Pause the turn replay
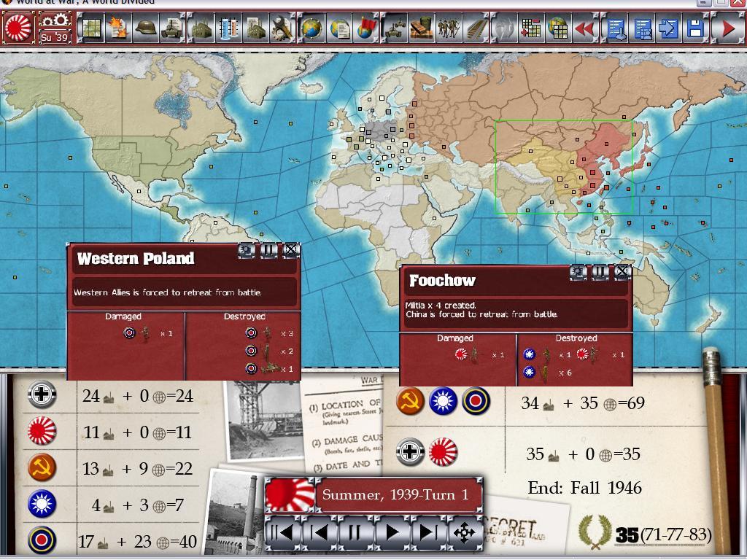 click(355, 532)
